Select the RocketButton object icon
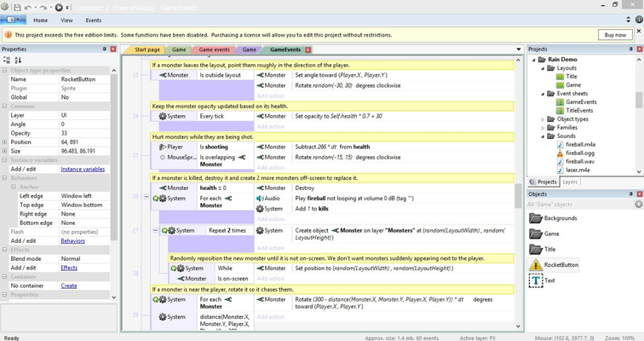 pyautogui.click(x=537, y=264)
